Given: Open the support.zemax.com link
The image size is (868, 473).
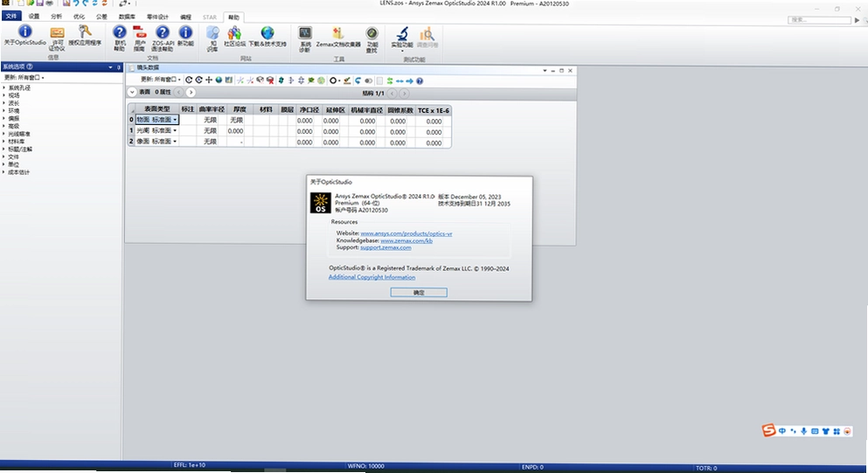Looking at the screenshot, I should 385,247.
